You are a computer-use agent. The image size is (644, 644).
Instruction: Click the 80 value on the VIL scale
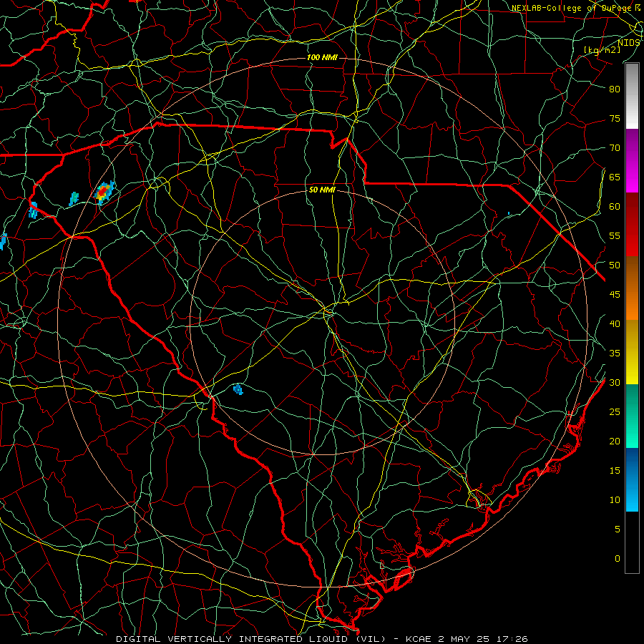[615, 89]
